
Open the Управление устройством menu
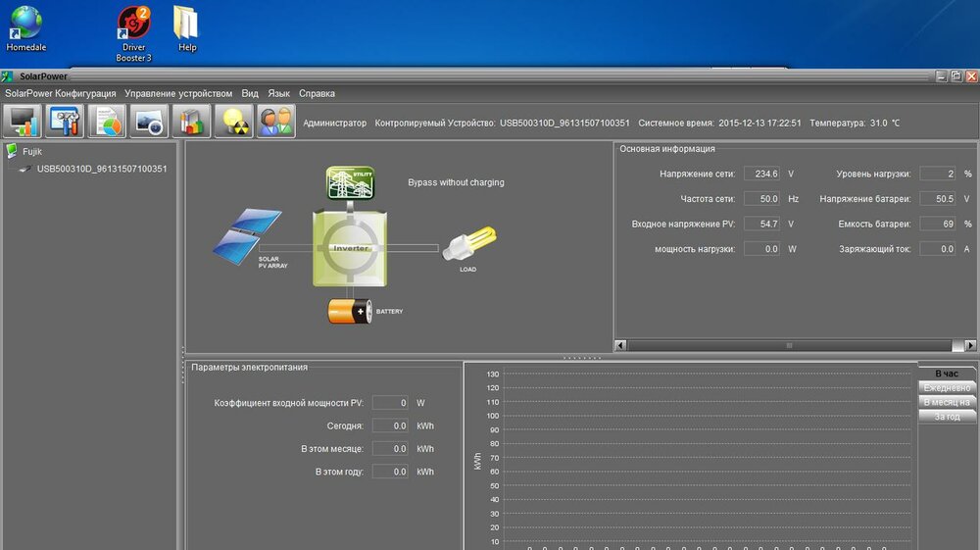[178, 94]
